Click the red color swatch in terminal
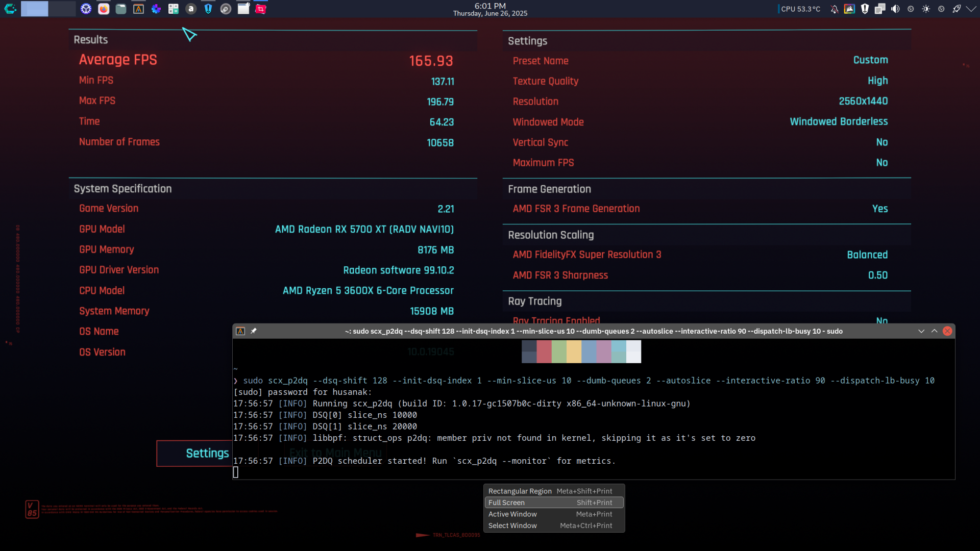Image resolution: width=980 pixels, height=551 pixels. [x=544, y=352]
